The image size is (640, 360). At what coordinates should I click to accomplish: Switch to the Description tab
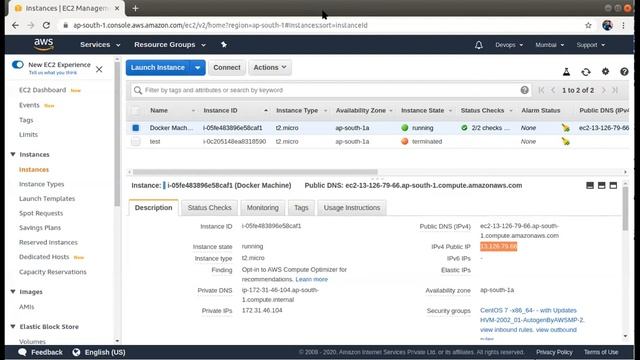(153, 208)
